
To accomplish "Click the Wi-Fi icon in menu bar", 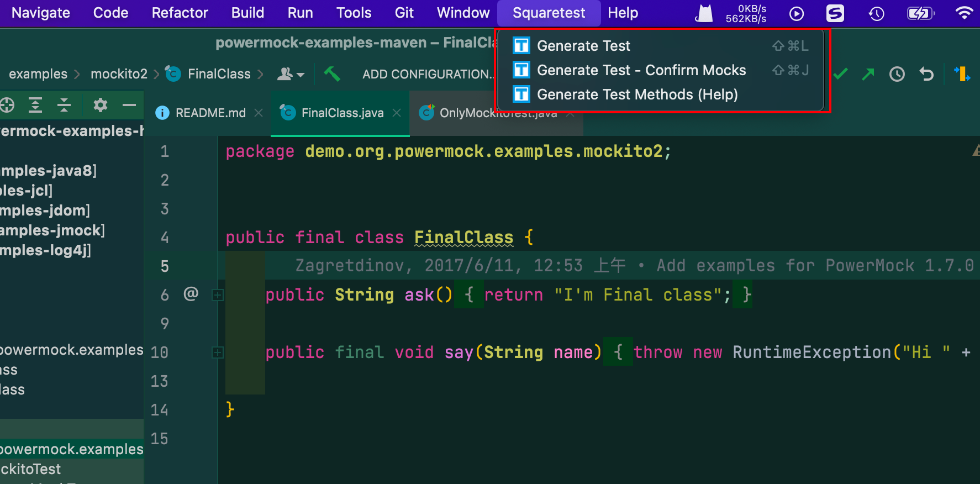I will coord(965,13).
